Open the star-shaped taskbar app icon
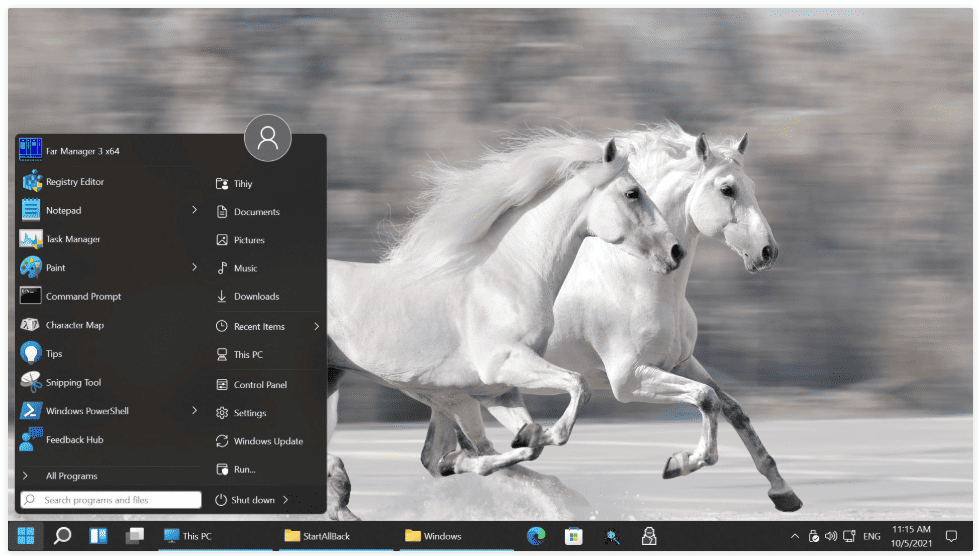The width and height of the screenshot is (979, 556). point(611,536)
